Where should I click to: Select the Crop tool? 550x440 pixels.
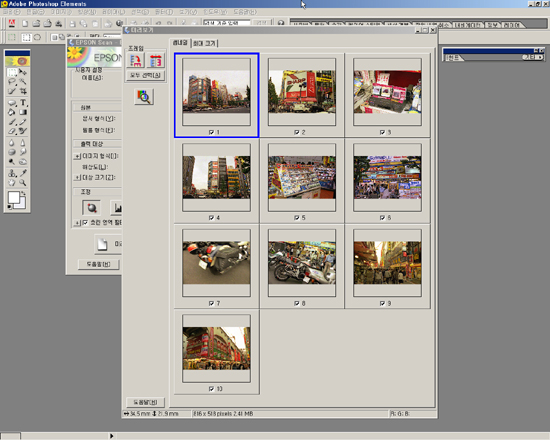pos(23,91)
